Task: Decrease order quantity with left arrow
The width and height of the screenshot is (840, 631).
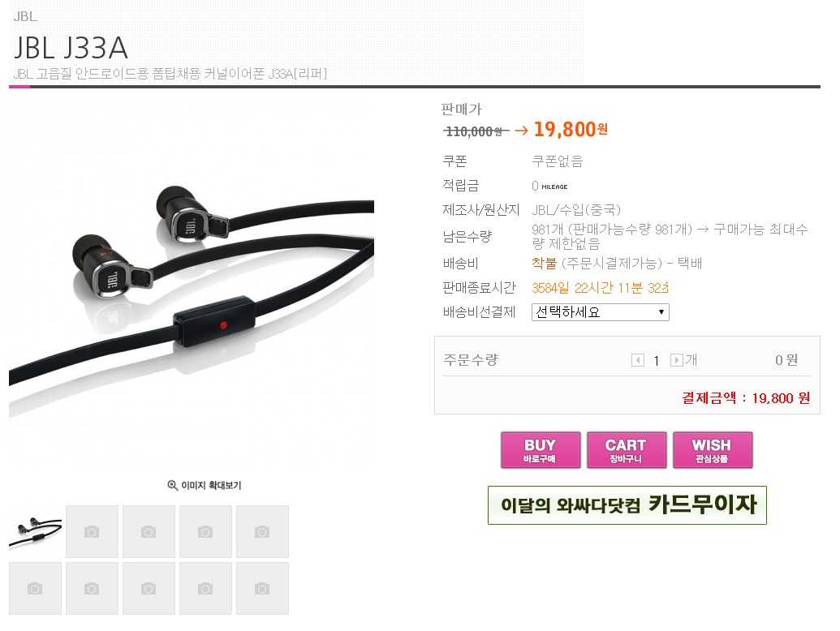Action: 637,360
